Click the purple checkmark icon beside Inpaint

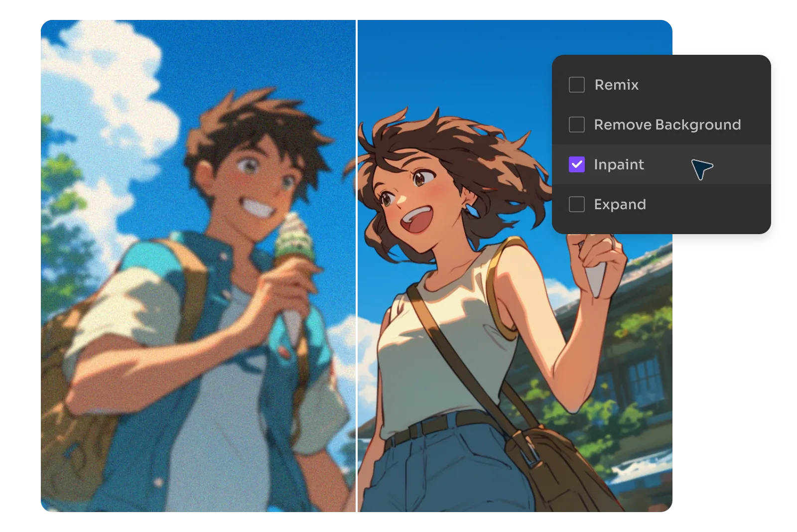pos(576,164)
